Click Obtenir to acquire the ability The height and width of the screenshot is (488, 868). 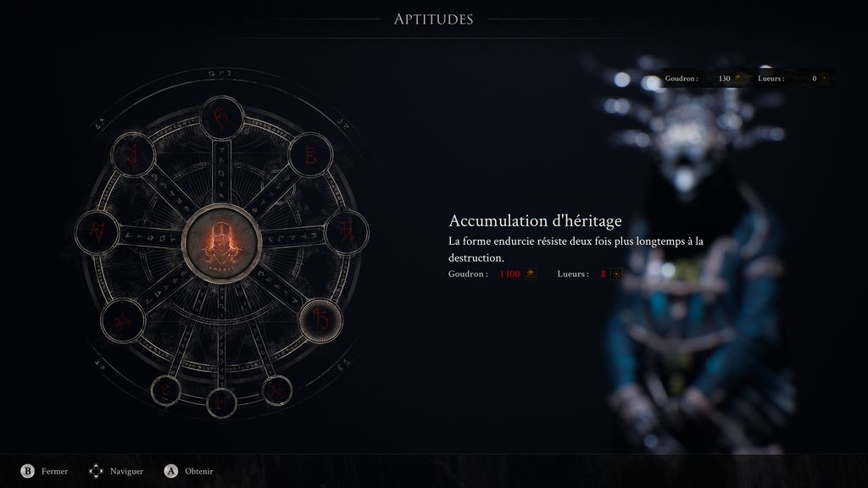click(198, 471)
